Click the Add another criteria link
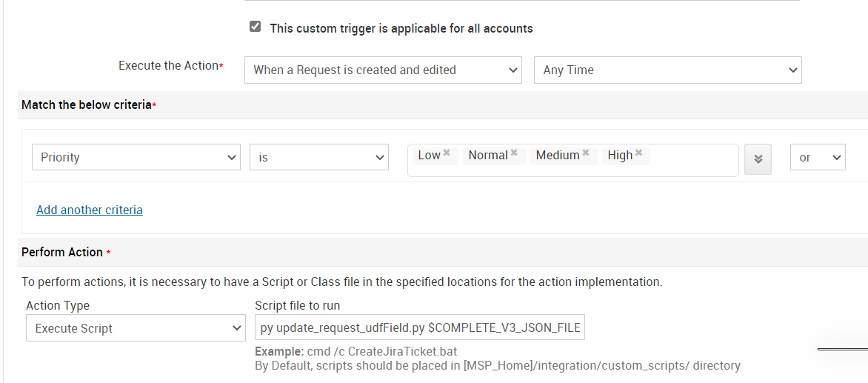868x383 pixels. tap(90, 210)
